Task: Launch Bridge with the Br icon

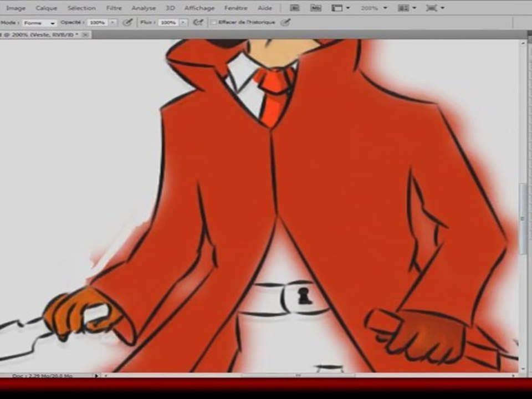Action: [294, 8]
